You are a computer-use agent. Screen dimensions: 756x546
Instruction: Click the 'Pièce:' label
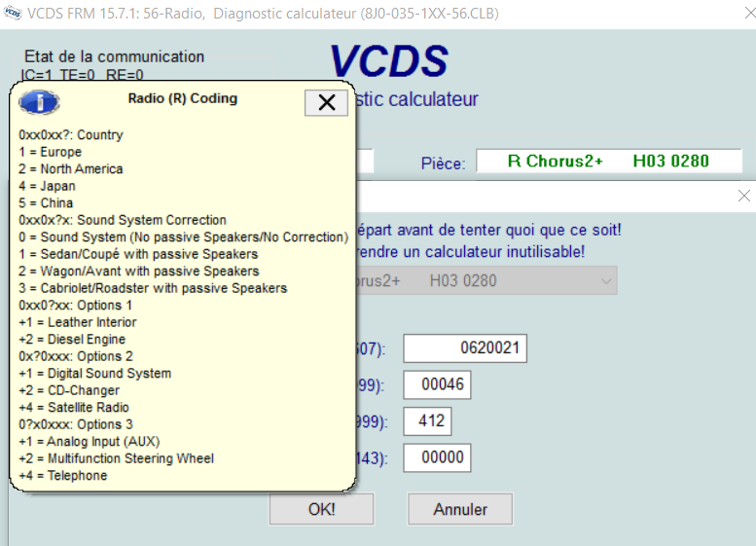[x=443, y=164]
